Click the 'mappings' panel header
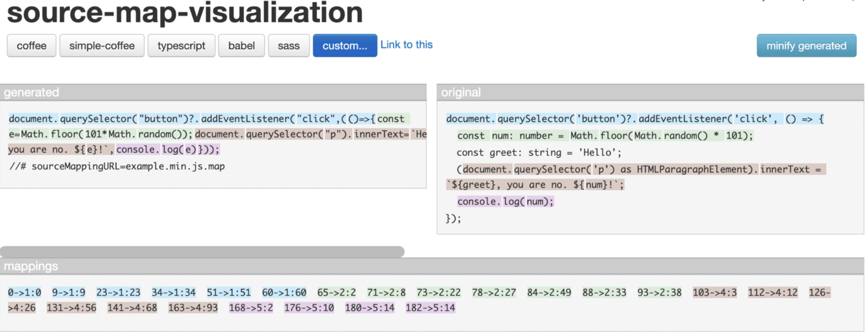Image resolution: width=868 pixels, height=334 pixels. tap(432, 266)
